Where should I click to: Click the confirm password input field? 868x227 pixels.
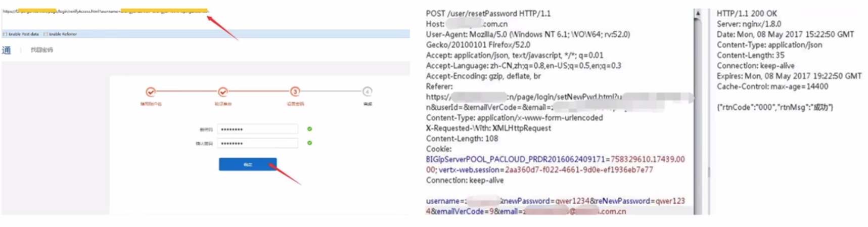click(x=258, y=143)
